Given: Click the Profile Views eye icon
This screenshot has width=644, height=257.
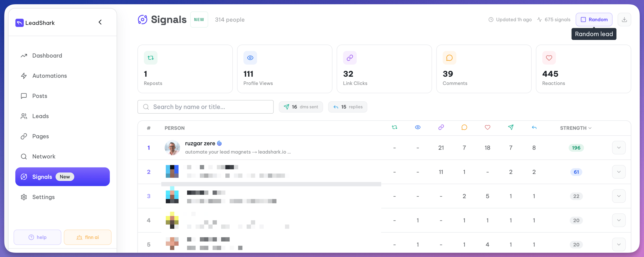Looking at the screenshot, I should [250, 58].
